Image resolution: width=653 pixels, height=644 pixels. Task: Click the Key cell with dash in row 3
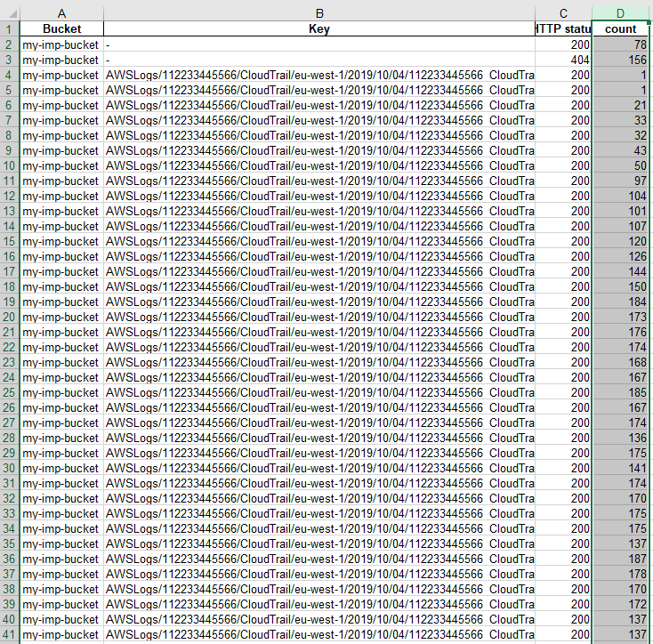[x=319, y=60]
